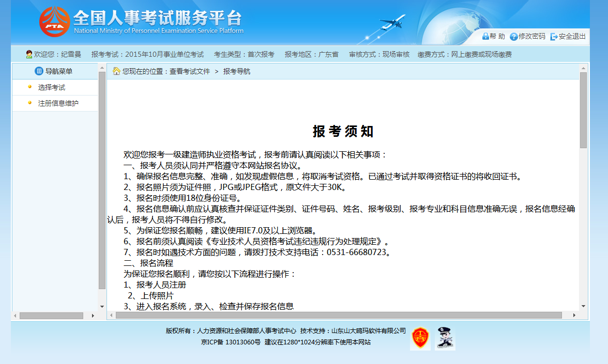Click the exit arrow icon beside 安全退出
Image resolution: width=608 pixels, height=364 pixels.
coord(554,37)
